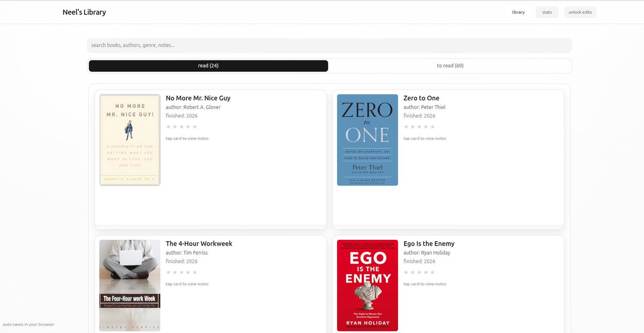644x333 pixels.
Task: Click The 4-Hour Workweek title text
Action: [x=199, y=243]
